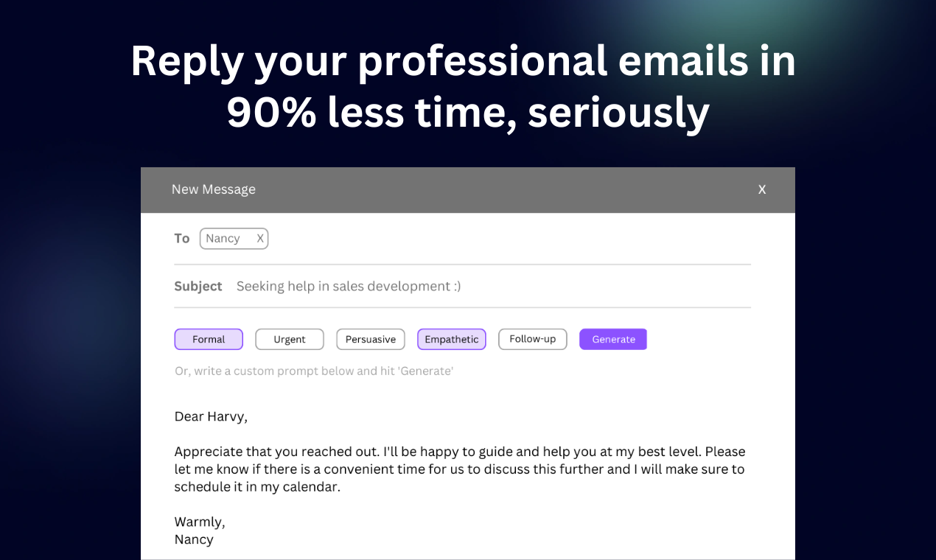Viewport: 936px width, 560px height.
Task: Click the Subject field label
Action: click(x=198, y=286)
